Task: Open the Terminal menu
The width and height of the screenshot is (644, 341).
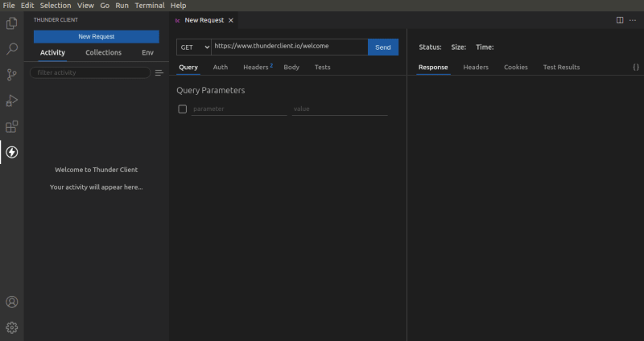Action: (150, 6)
